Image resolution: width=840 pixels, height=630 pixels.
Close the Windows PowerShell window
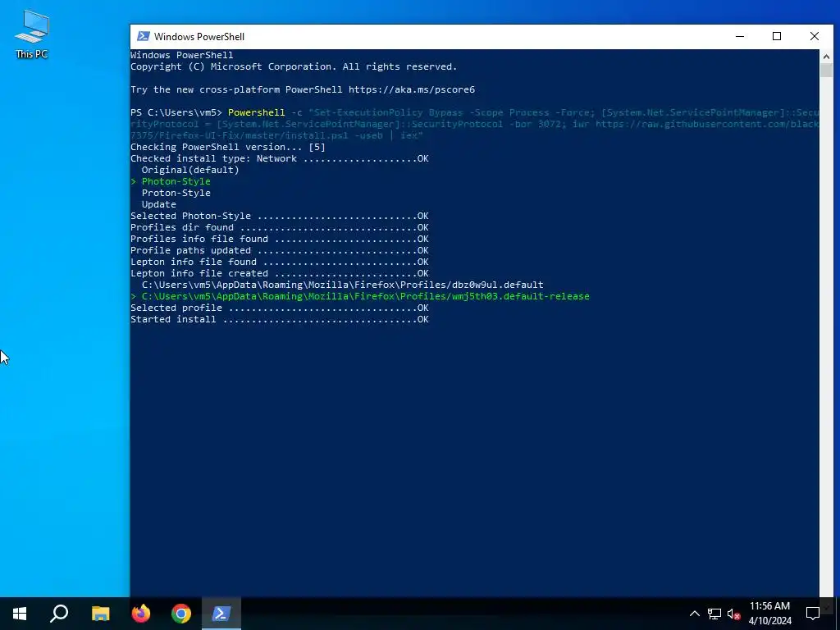[x=815, y=36]
